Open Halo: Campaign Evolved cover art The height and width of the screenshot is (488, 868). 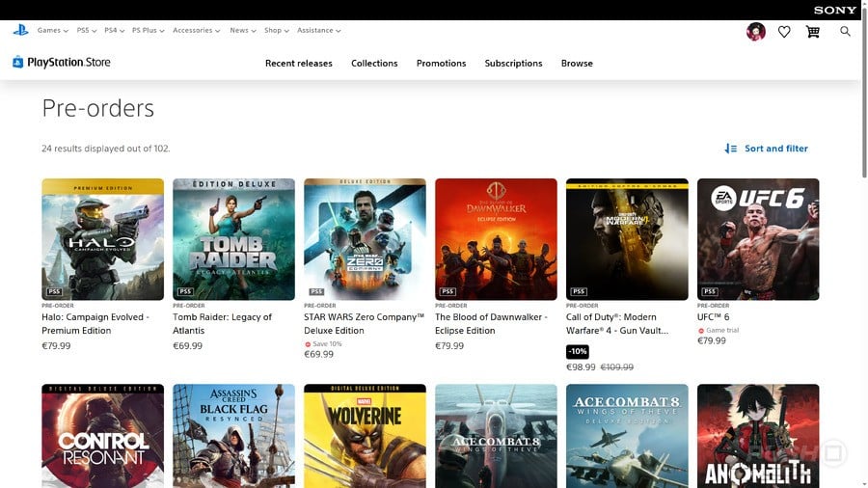tap(102, 239)
